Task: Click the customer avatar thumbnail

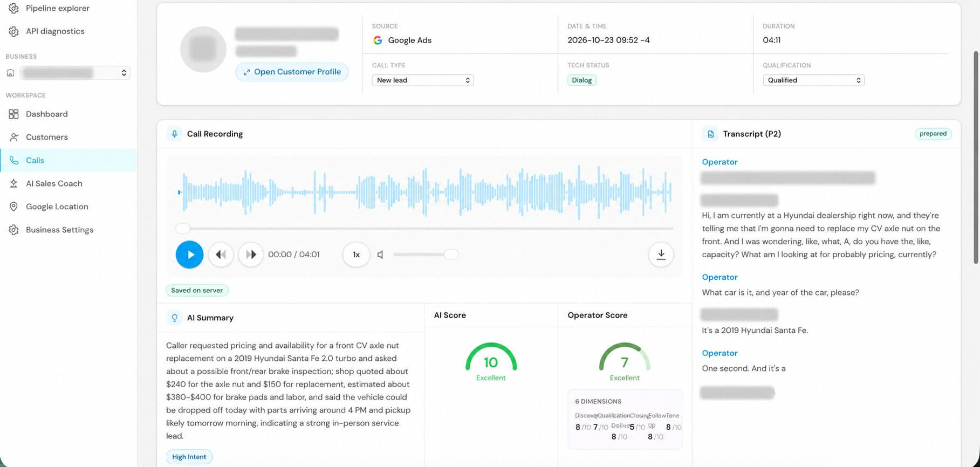Action: [203, 49]
